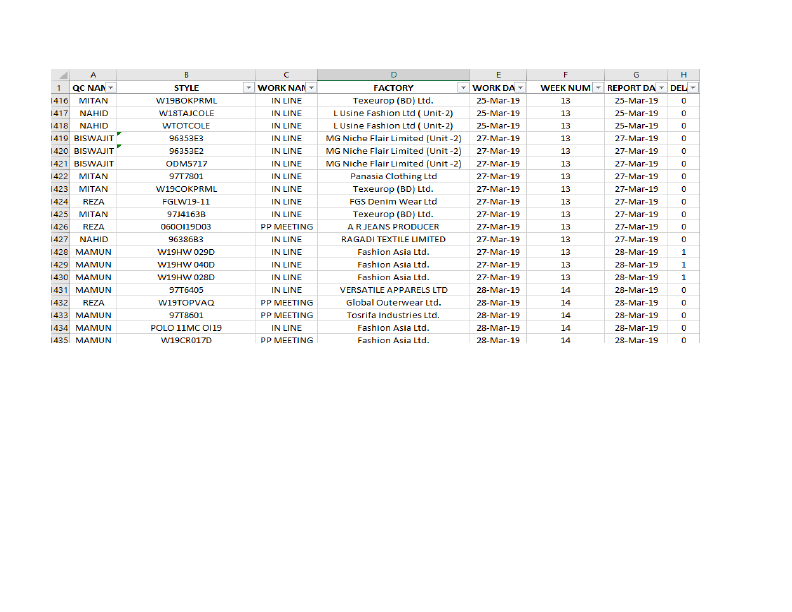Click style cell 060OI19D03
The height and width of the screenshot is (612, 792).
click(x=186, y=227)
